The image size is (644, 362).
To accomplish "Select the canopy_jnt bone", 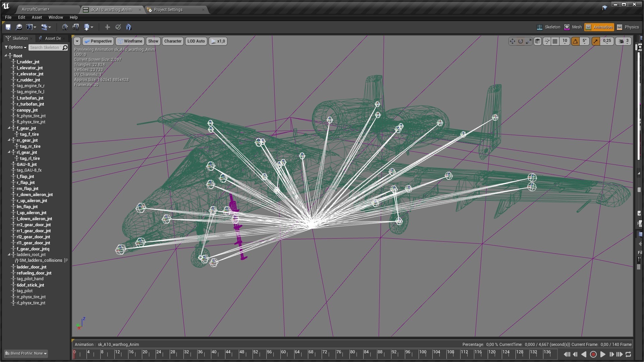I will pos(27,110).
